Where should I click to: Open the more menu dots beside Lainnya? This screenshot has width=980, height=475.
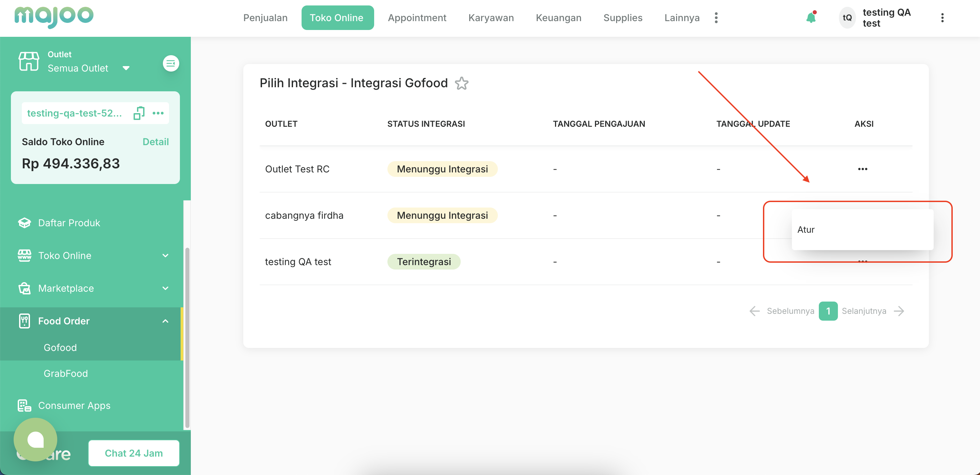(716, 18)
